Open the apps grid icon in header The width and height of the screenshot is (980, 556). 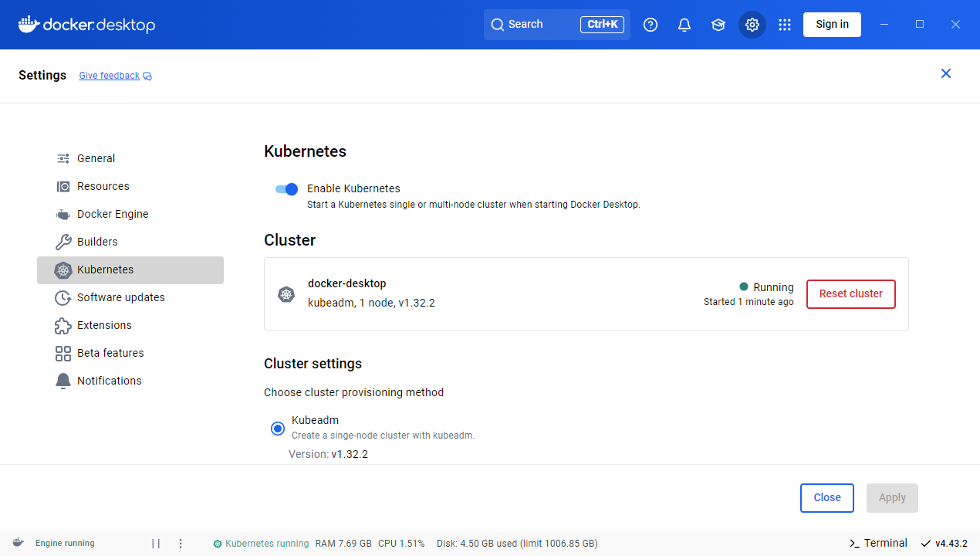point(785,25)
